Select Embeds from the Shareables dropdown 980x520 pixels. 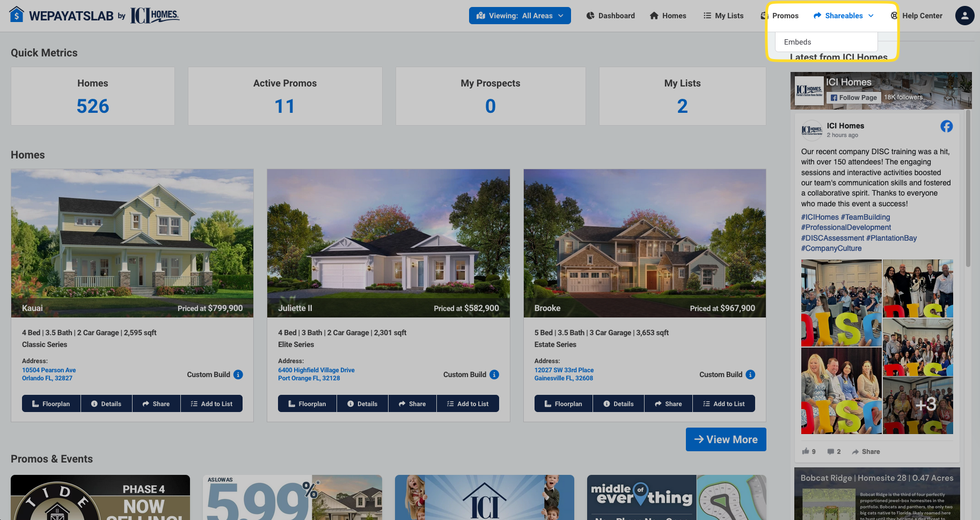click(826, 42)
